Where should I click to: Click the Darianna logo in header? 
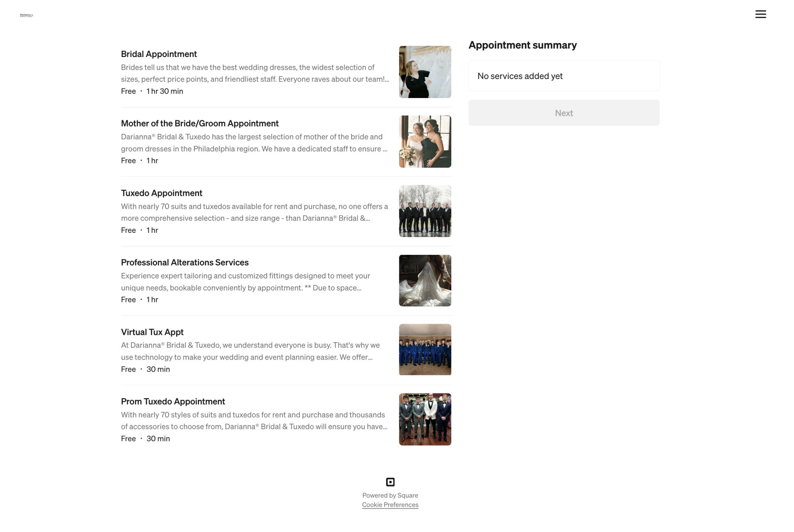pos(26,15)
